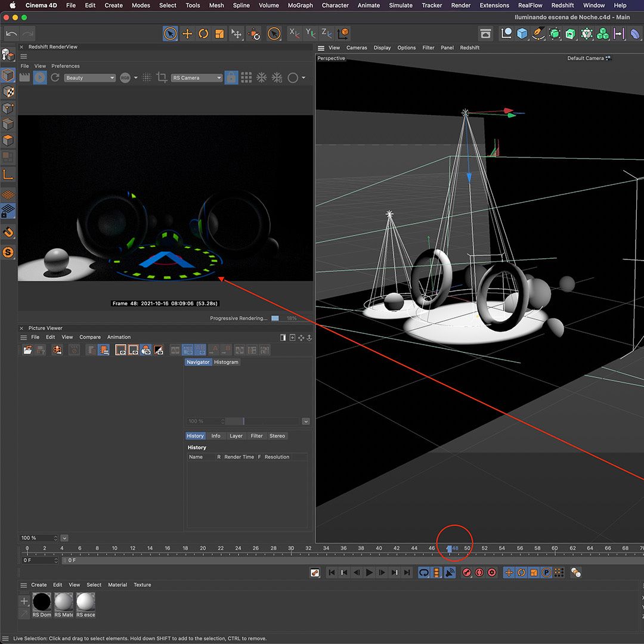Toggle X axis lock
The image size is (644, 644).
click(x=294, y=33)
